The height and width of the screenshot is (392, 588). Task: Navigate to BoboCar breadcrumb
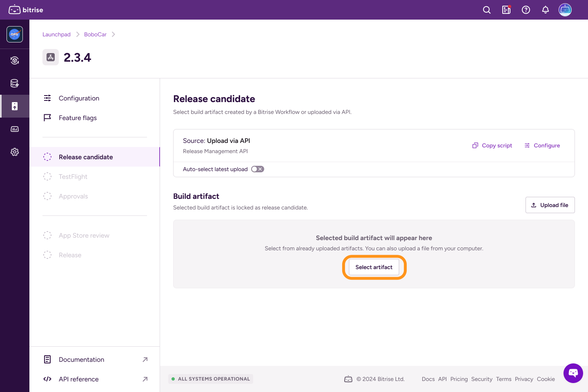(x=95, y=35)
